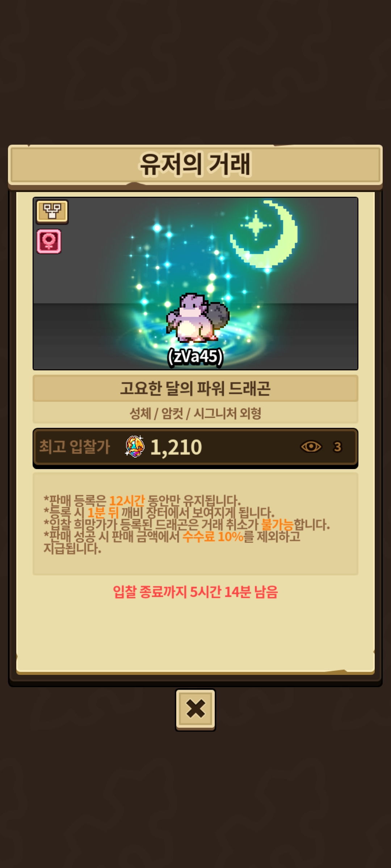Viewport: 391px width, 868px height.
Task: Open the family tree icon on dragon preview
Action: click(x=52, y=211)
